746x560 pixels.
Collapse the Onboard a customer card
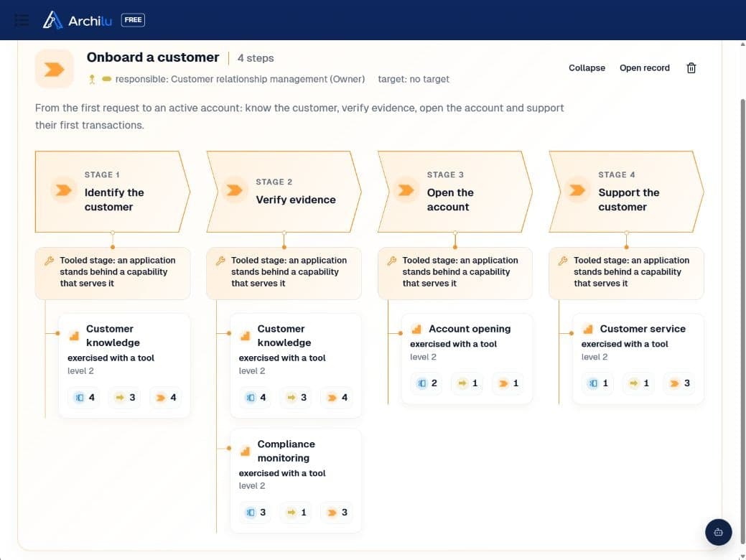click(587, 68)
